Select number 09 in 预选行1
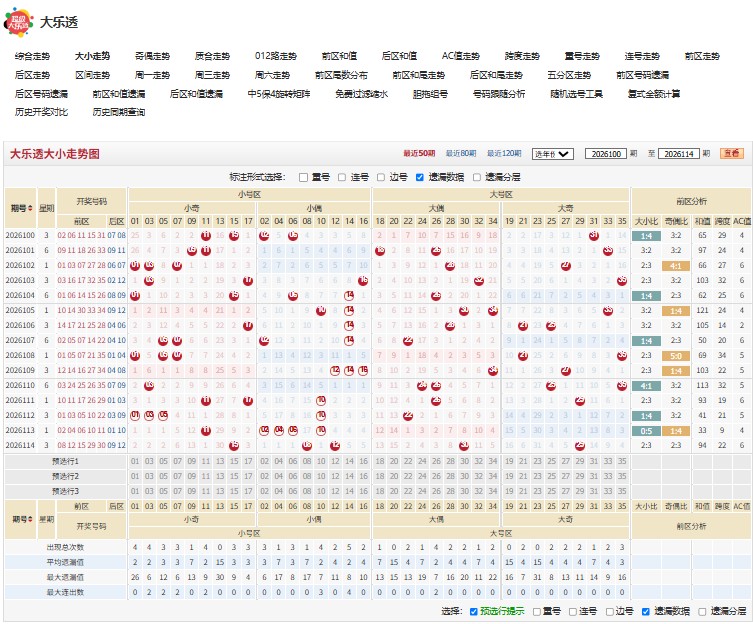Image resolution: width=753 pixels, height=624 pixels. 192,462
